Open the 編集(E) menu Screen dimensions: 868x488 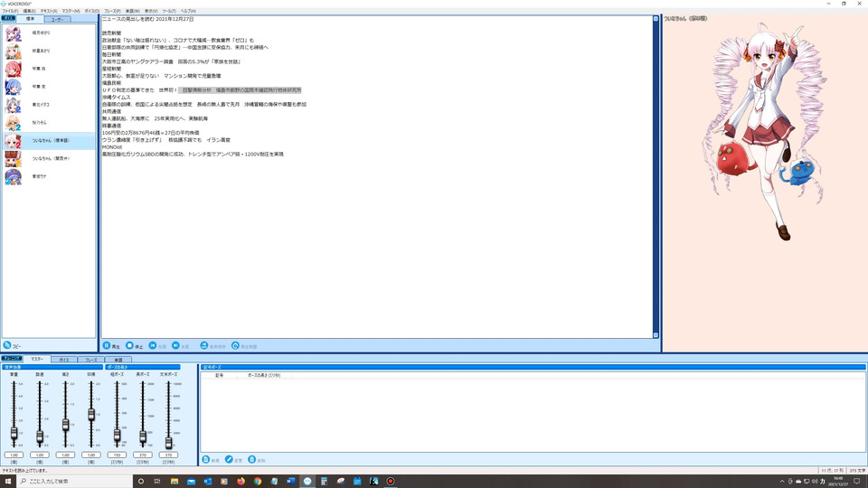coord(29,11)
